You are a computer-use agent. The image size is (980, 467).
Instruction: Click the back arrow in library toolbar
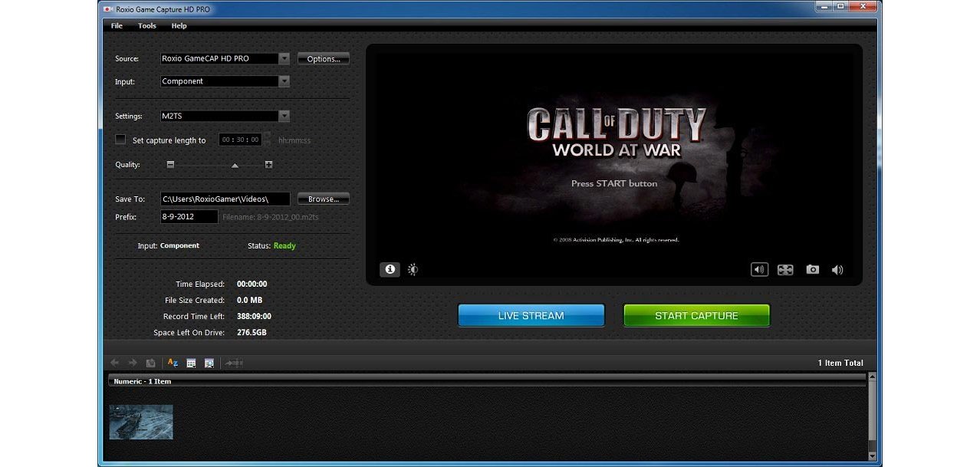tap(115, 363)
